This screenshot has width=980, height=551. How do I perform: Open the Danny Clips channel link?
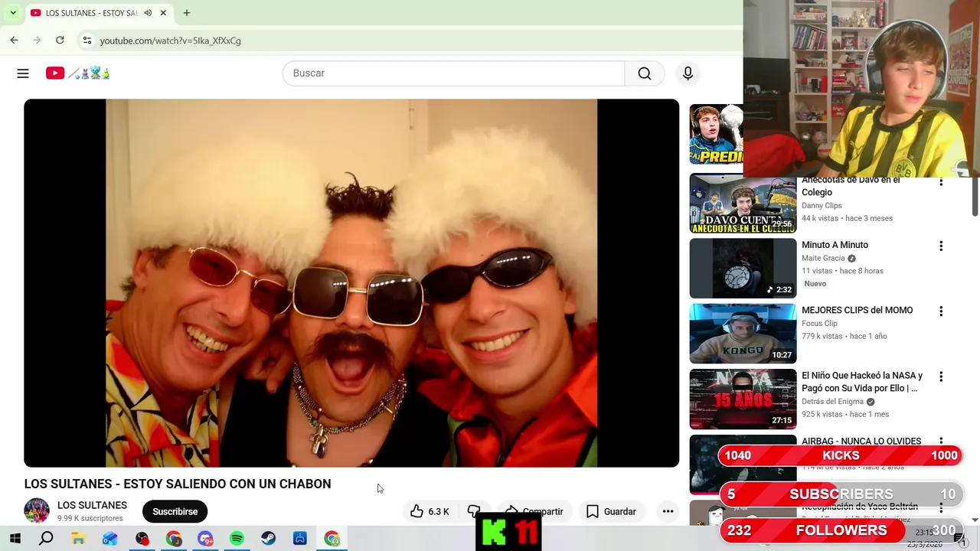click(x=822, y=206)
